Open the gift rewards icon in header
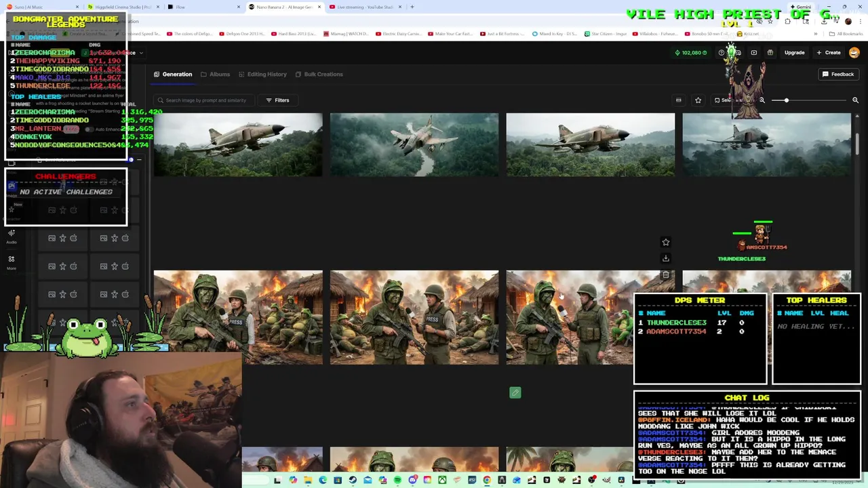868x488 pixels. [770, 52]
